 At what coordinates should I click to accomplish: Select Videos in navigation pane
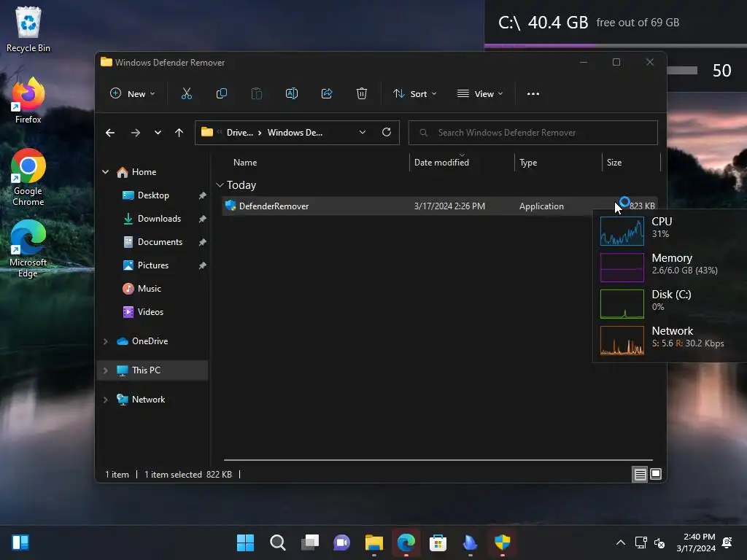point(150,312)
